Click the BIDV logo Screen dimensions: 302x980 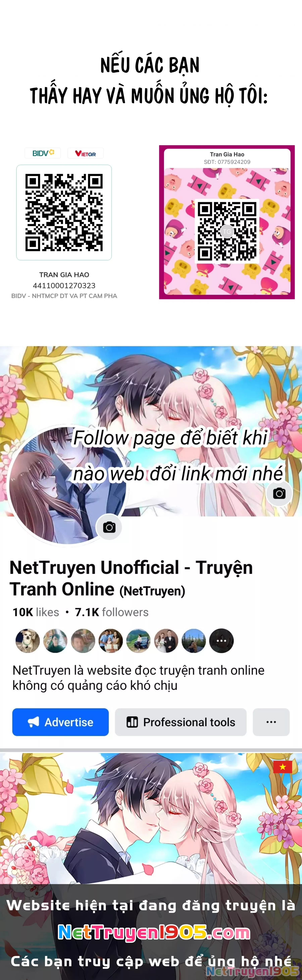click(43, 153)
